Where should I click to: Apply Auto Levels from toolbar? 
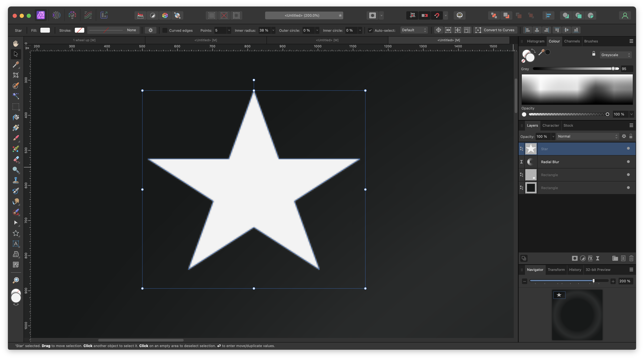click(x=140, y=15)
